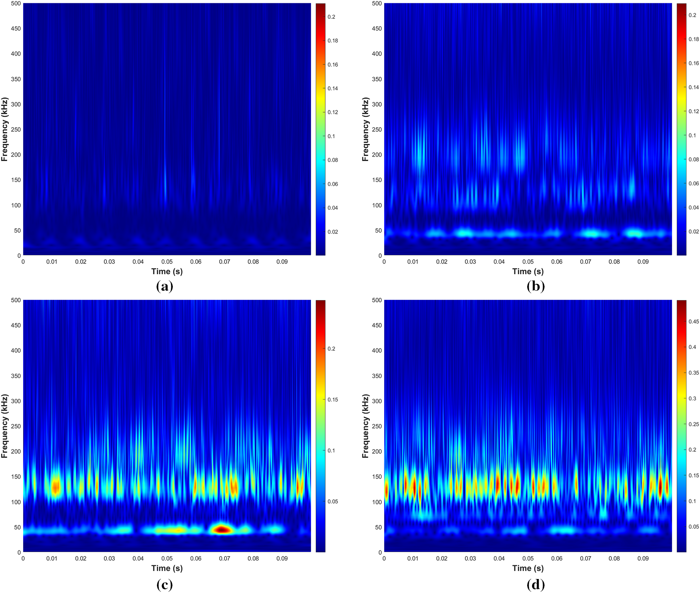700x593 pixels.
Task: Click the 0.45 tick on plot (d) colorbar
Action: tap(694, 322)
